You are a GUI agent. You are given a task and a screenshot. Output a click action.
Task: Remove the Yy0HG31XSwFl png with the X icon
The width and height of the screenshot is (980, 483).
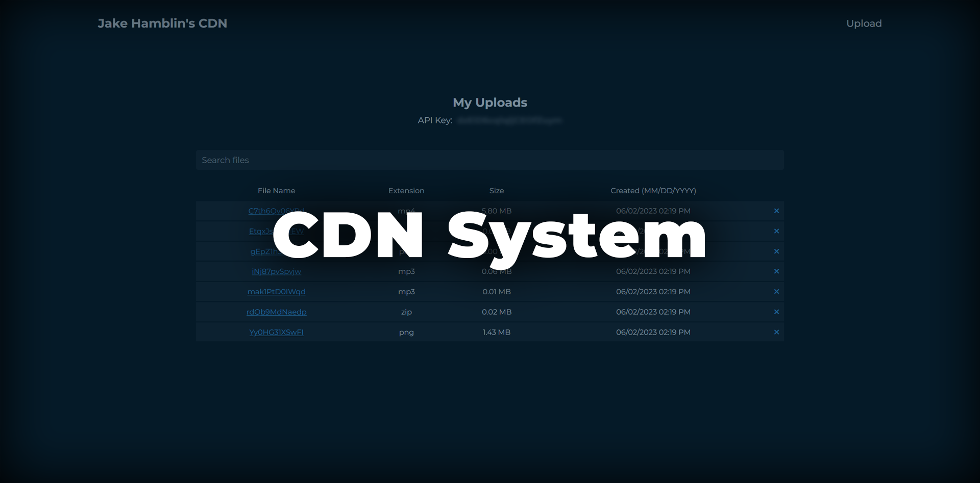(x=776, y=332)
